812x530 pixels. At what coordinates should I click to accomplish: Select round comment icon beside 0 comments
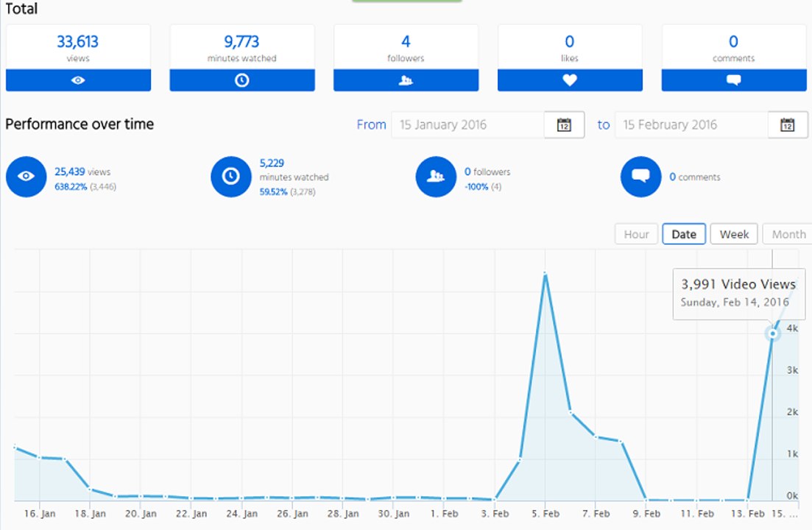coord(640,177)
